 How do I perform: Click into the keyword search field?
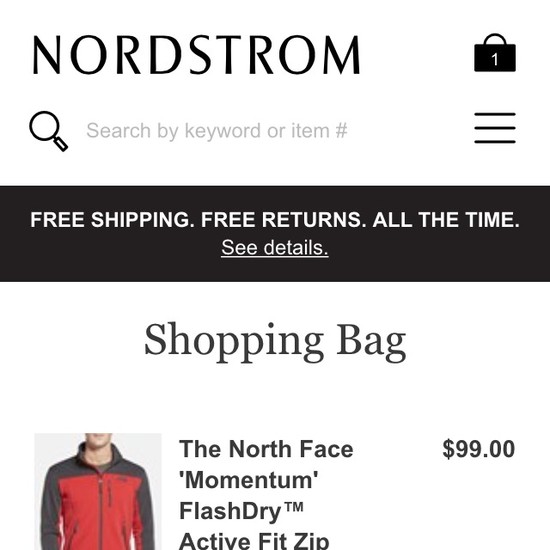coord(217,131)
